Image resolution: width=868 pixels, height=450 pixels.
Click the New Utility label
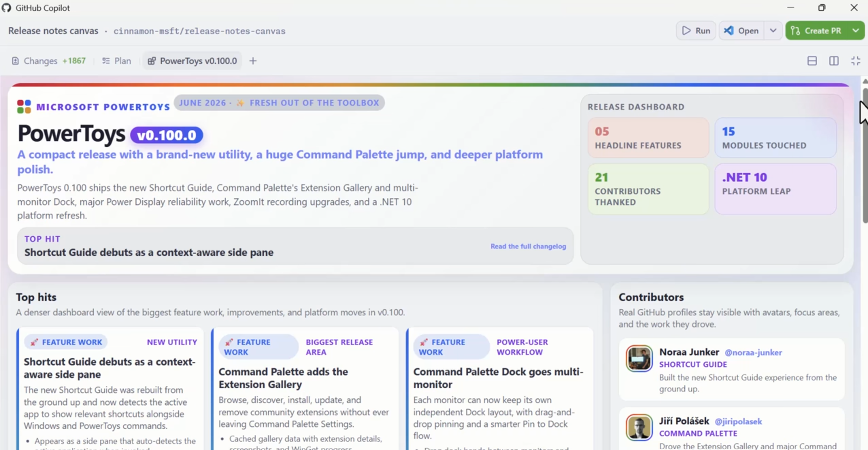(172, 342)
